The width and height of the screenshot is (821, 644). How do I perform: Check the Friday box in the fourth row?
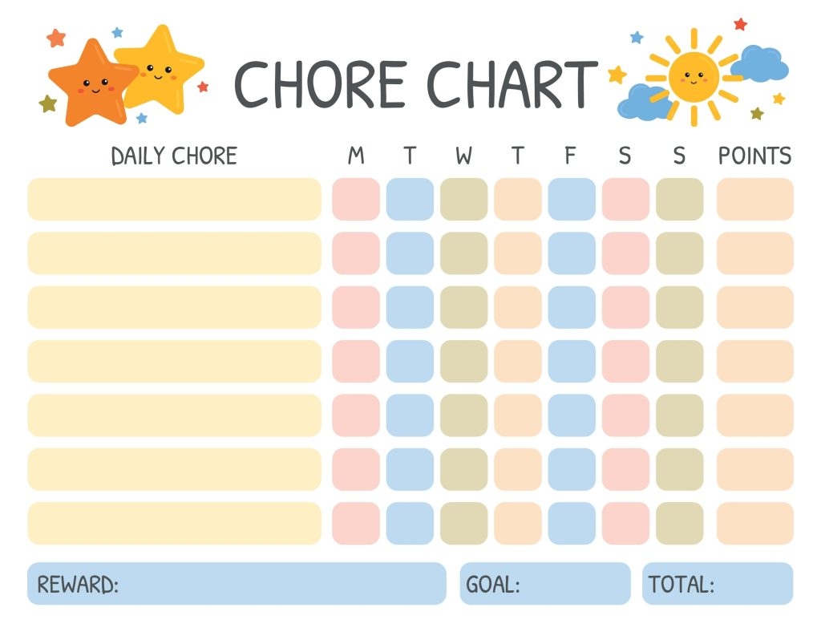(572, 362)
